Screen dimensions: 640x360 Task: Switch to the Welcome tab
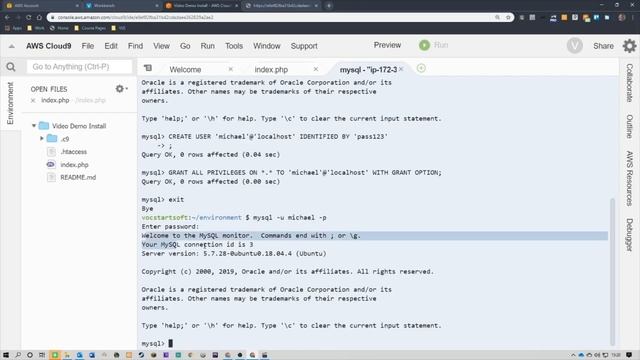(x=185, y=69)
